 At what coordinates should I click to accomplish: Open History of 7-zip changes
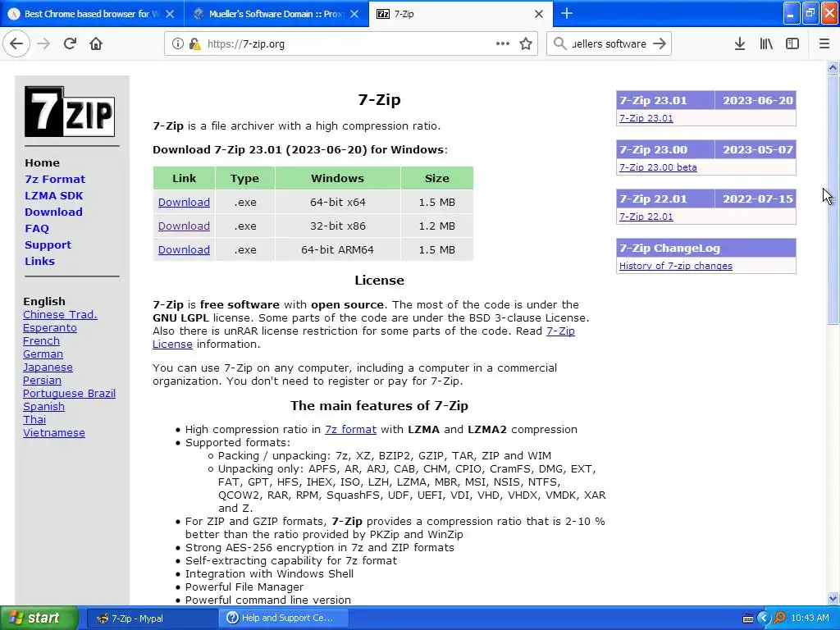tap(676, 266)
